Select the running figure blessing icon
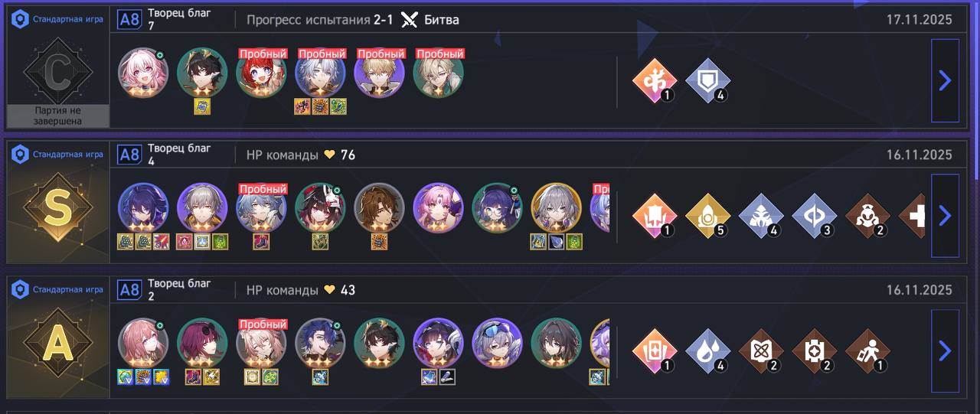This screenshot has width=980, height=414. (867, 350)
